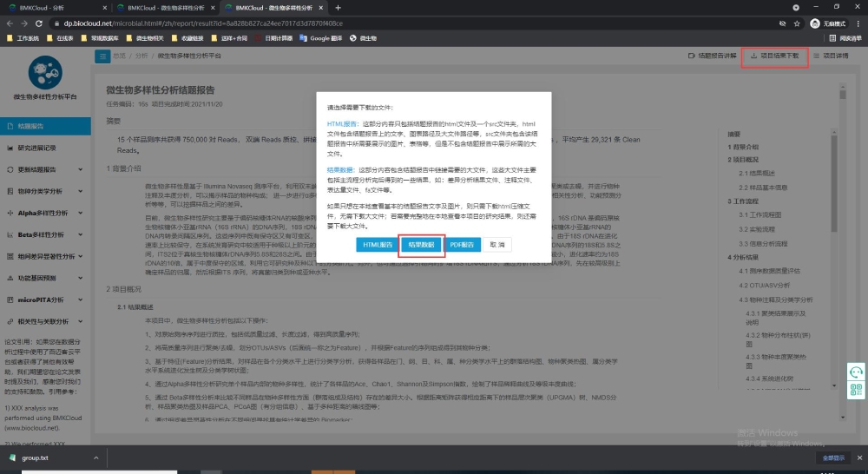Click the green QR code icon
Viewport: 868px width, 474px height.
coord(855,390)
